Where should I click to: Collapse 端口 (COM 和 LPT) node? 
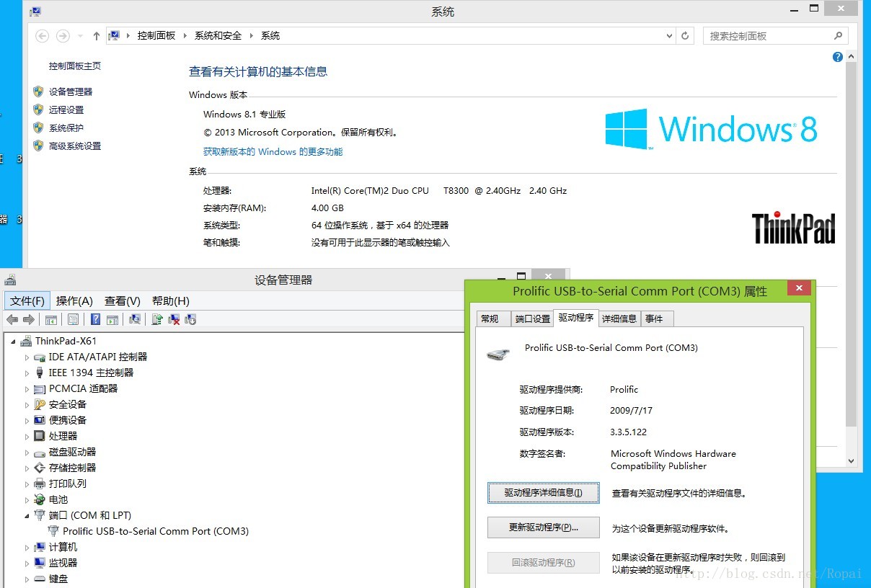pyautogui.click(x=27, y=515)
